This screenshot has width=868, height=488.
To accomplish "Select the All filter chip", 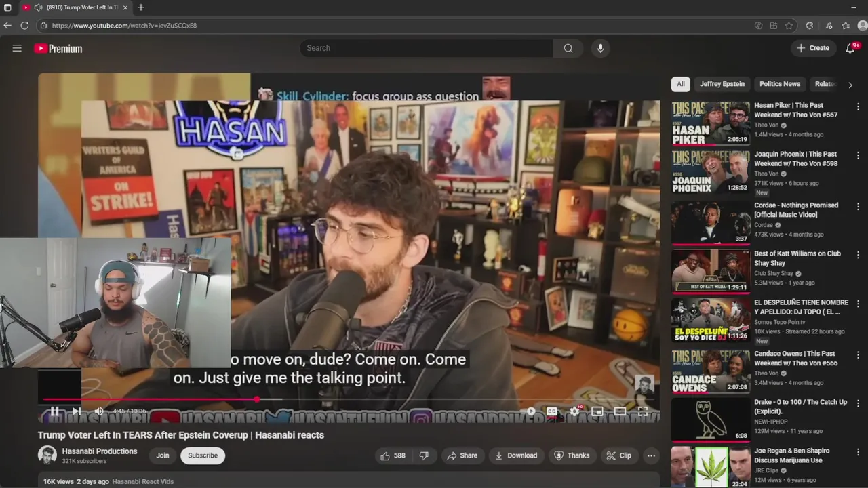I will coord(681,84).
